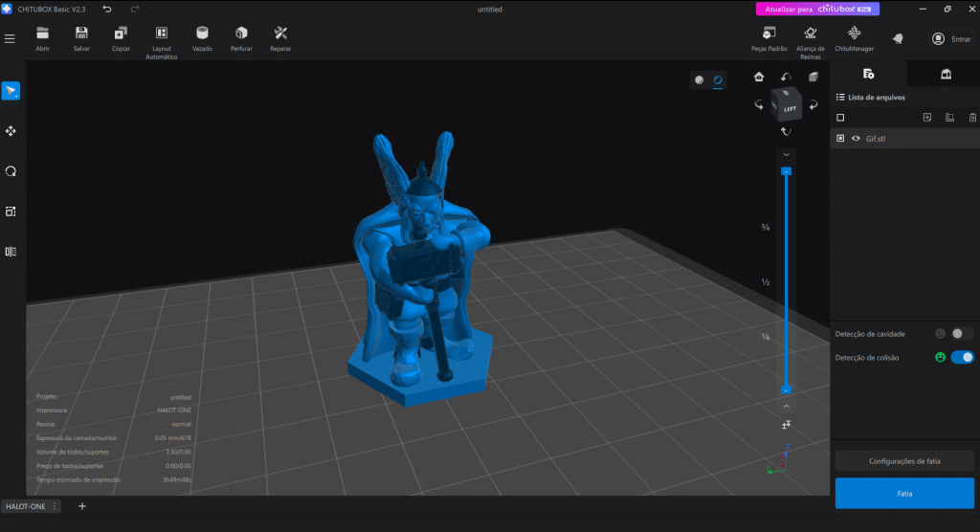This screenshot has width=980, height=532.
Task: Activate the move tool
Action: click(x=11, y=131)
